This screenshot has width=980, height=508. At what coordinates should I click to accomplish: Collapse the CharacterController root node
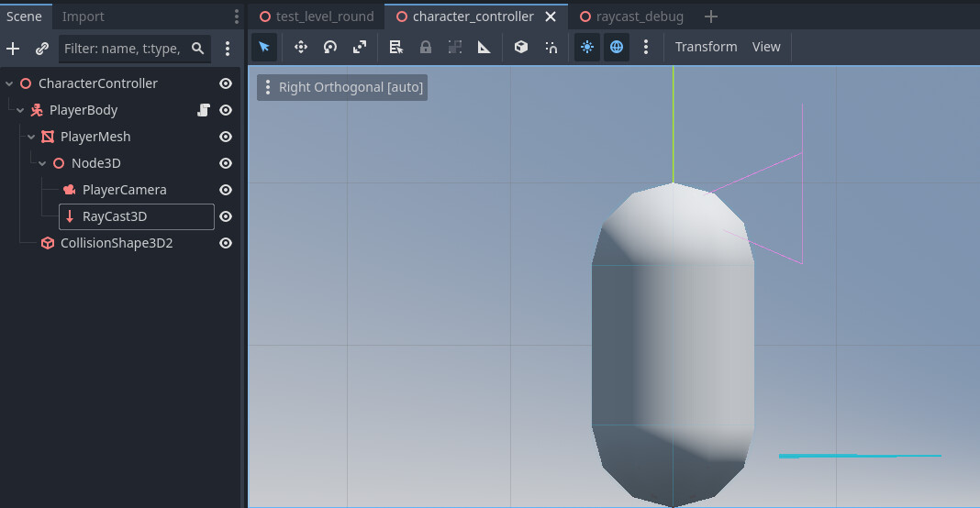(x=9, y=83)
